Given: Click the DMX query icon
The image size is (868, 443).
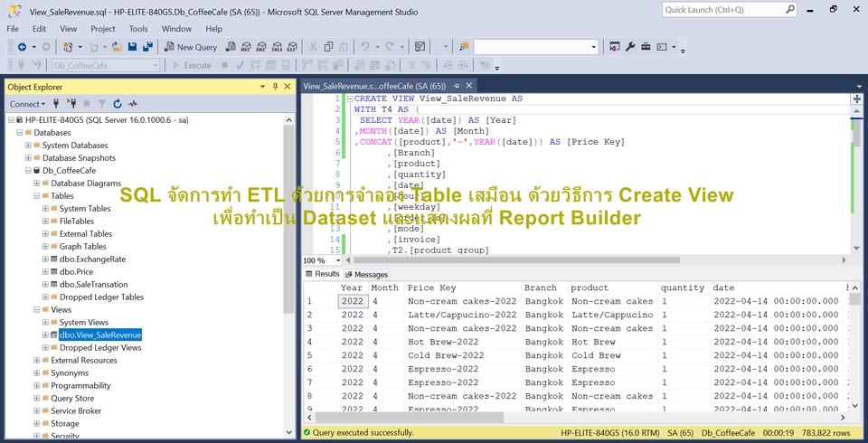Looking at the screenshot, I should (x=261, y=47).
